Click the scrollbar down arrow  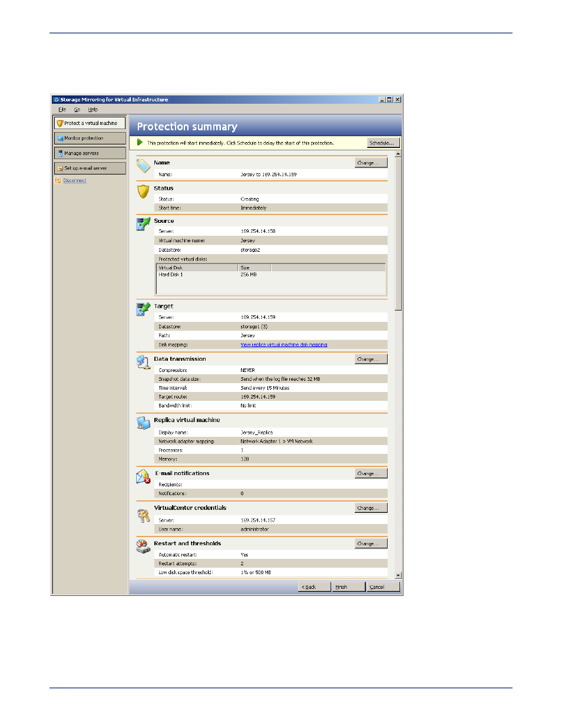pyautogui.click(x=398, y=575)
